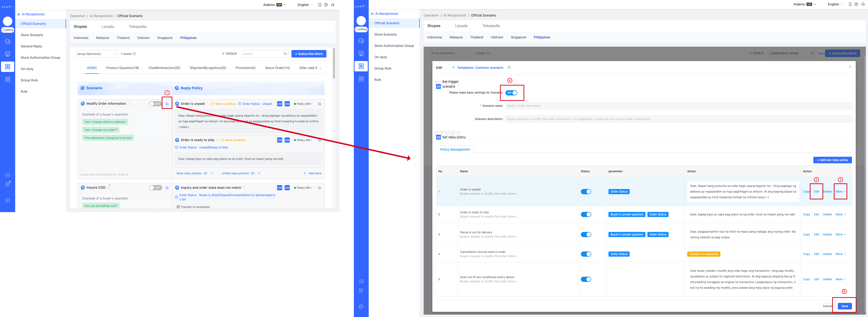Open monitor chart icon in Edit dialog view sidebar
This screenshot has width=868, height=317.
[361, 53]
